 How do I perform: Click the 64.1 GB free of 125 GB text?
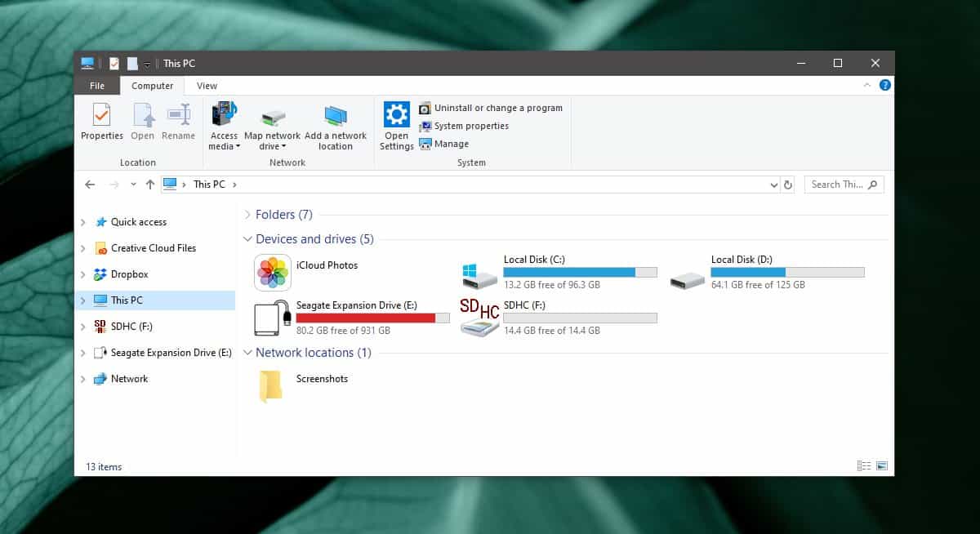click(x=758, y=285)
